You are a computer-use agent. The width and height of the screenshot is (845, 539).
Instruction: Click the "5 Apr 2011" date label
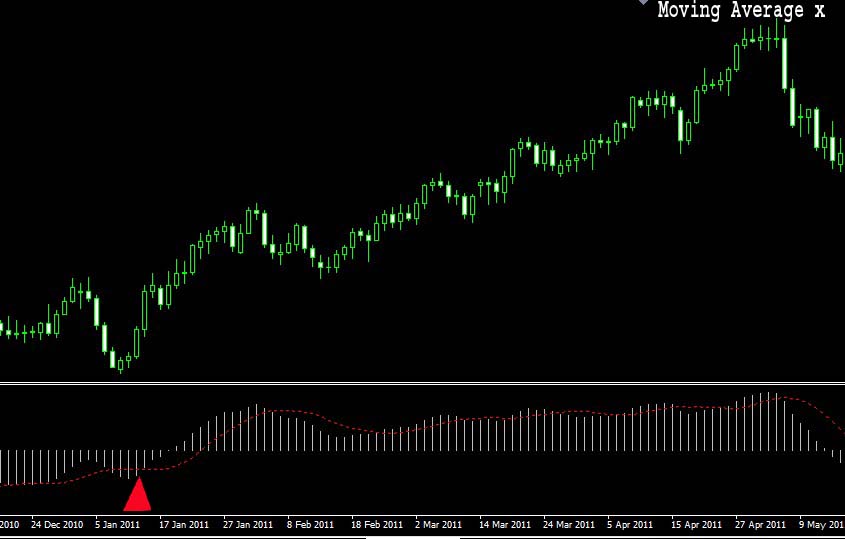pos(630,524)
